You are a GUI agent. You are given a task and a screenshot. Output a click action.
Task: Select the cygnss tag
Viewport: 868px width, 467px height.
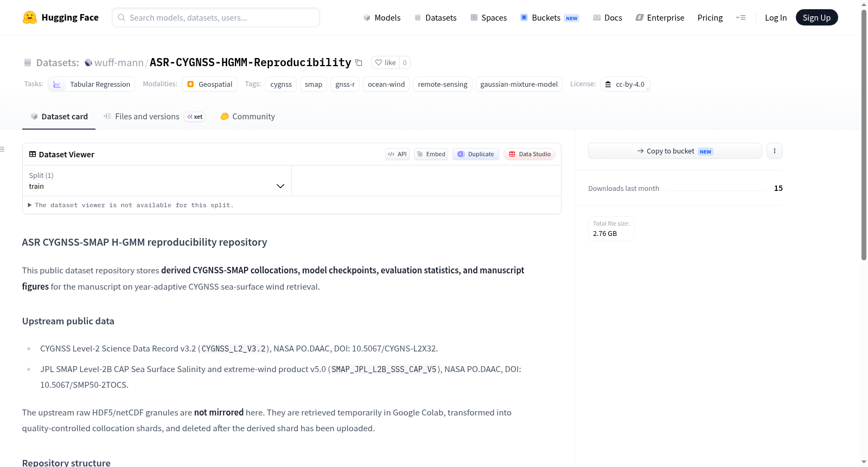click(x=281, y=84)
